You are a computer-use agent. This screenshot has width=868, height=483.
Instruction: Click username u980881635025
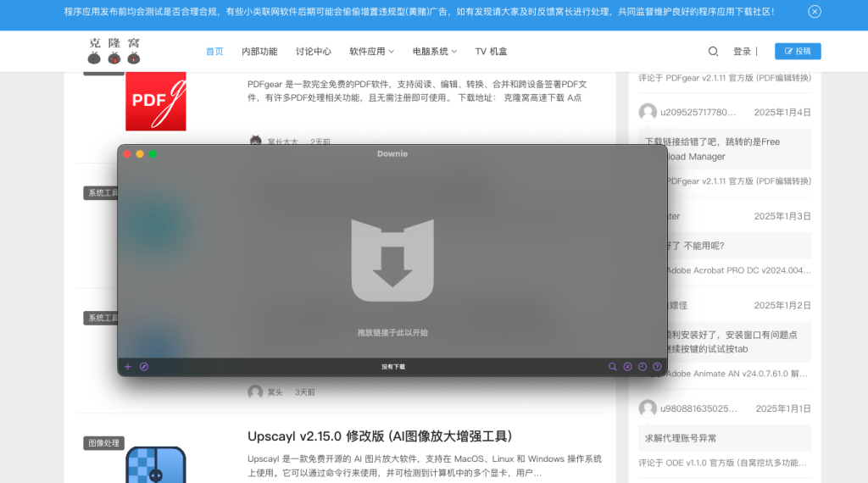click(x=698, y=409)
